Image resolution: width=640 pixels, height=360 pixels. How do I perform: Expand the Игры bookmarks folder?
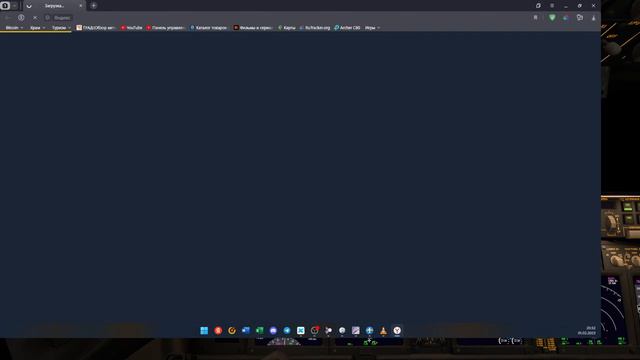click(372, 28)
